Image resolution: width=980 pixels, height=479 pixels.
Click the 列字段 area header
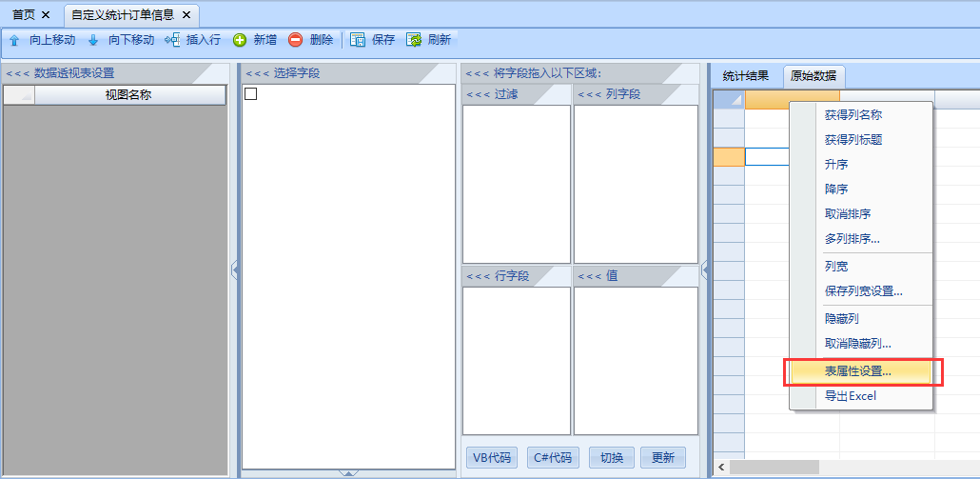pyautogui.click(x=636, y=95)
